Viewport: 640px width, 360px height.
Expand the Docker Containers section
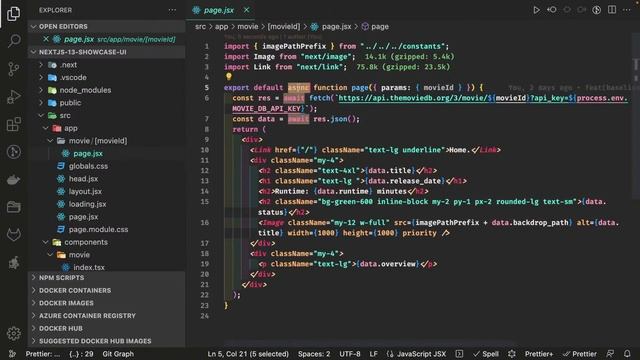click(x=107, y=290)
